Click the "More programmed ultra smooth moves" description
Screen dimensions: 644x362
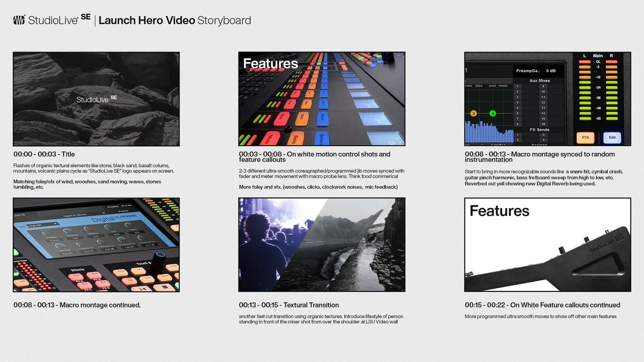541,317
